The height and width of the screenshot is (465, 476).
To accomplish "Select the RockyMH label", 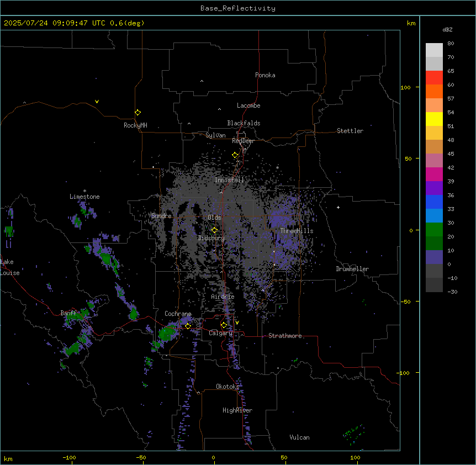I will [x=135, y=125].
